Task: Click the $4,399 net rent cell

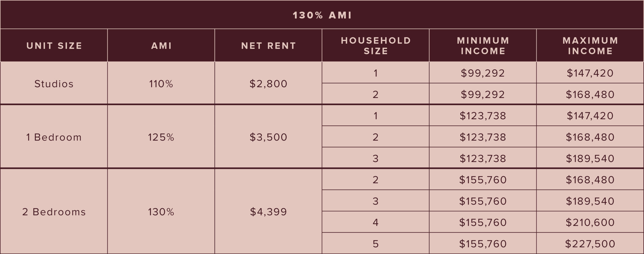Action: 268,212
